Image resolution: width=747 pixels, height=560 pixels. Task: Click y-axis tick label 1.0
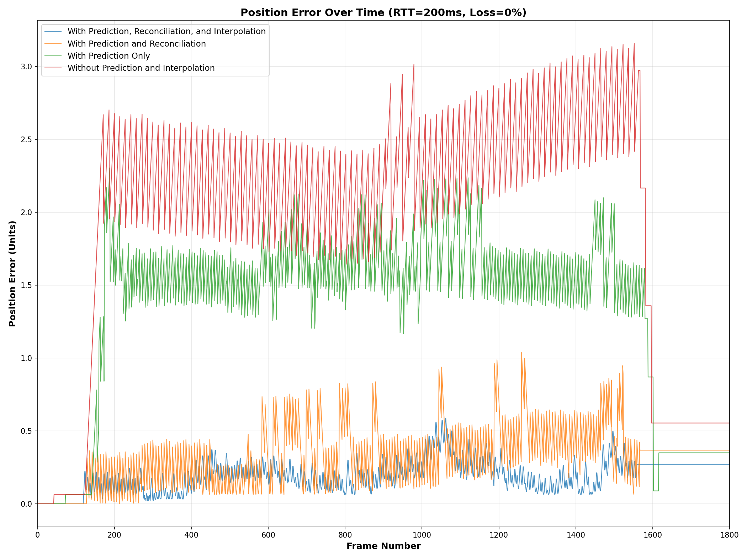[x=26, y=358]
